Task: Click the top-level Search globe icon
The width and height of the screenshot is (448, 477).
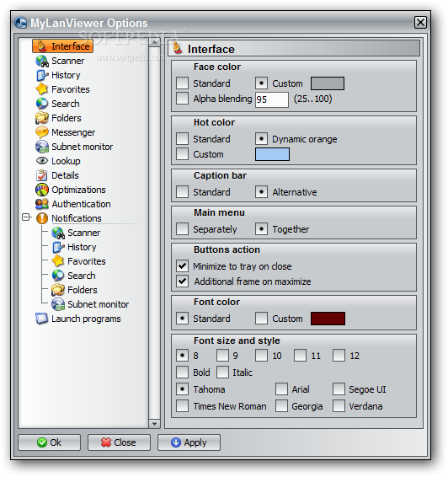Action: (42, 104)
